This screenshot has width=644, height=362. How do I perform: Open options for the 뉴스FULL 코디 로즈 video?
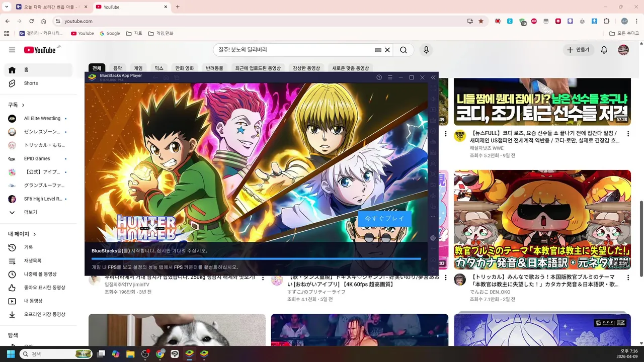628,134
